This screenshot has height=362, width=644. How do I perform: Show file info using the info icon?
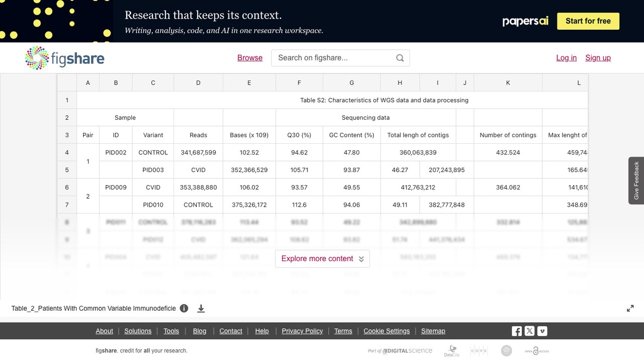coord(184,308)
